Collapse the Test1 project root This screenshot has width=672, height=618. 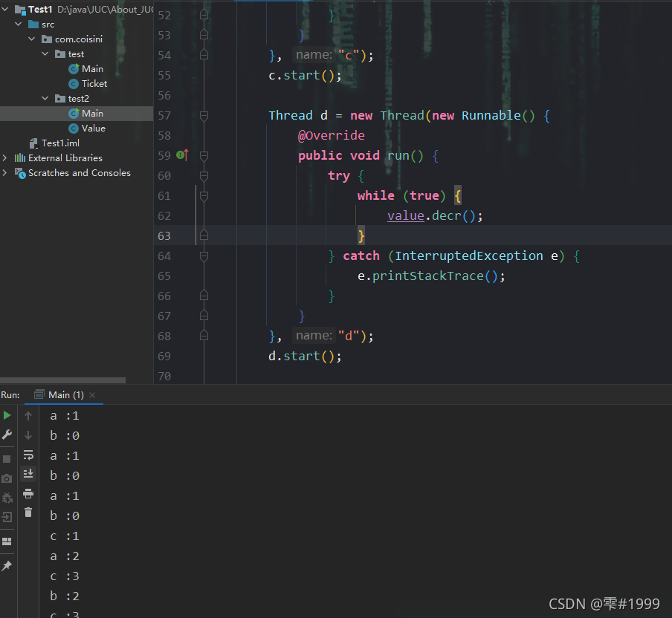(5, 9)
